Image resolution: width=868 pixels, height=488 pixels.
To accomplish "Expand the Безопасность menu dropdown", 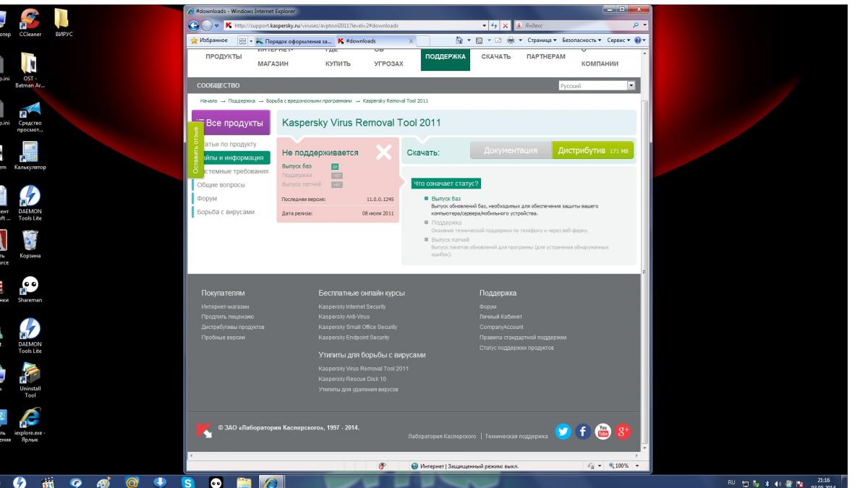I will [x=580, y=40].
